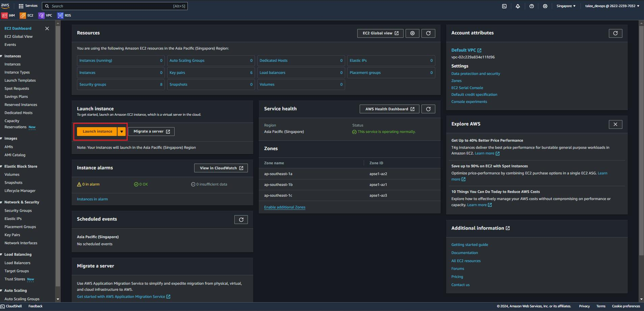644x311 pixels.
Task: Collapse the Instances navigation section
Action: tap(2, 56)
